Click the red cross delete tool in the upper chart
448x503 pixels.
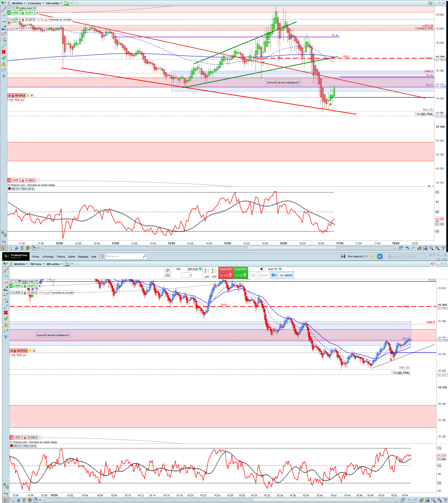[4, 52]
